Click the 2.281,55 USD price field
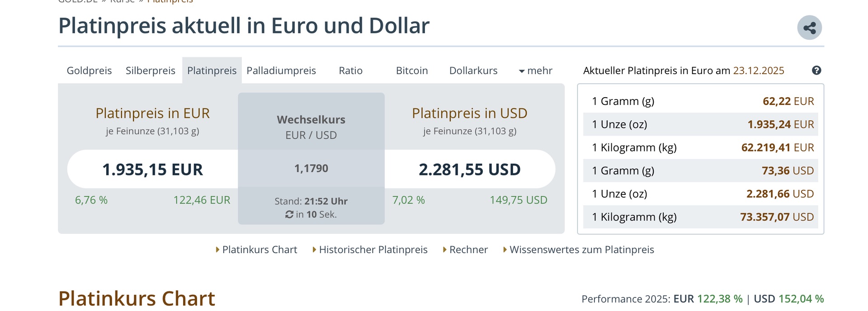 point(469,170)
